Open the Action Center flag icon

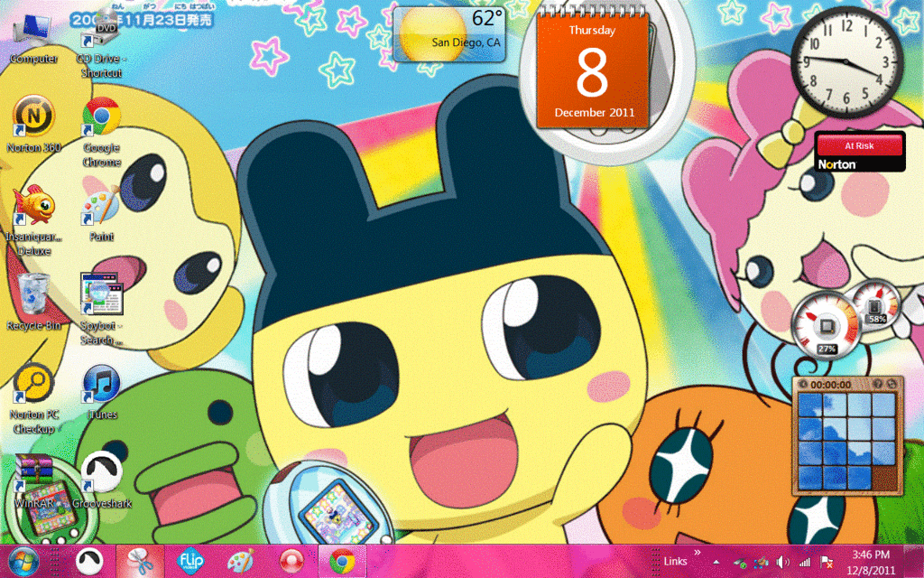[x=827, y=562]
